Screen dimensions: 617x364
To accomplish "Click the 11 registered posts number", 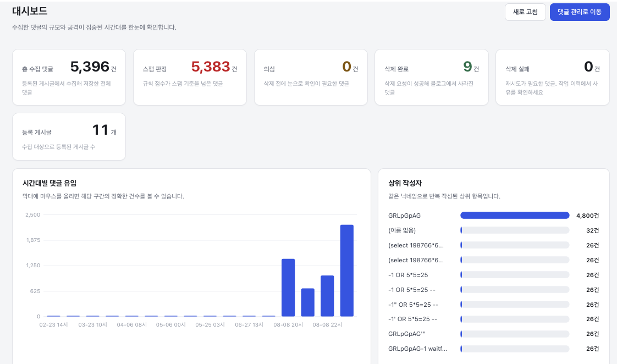I will 100,130.
